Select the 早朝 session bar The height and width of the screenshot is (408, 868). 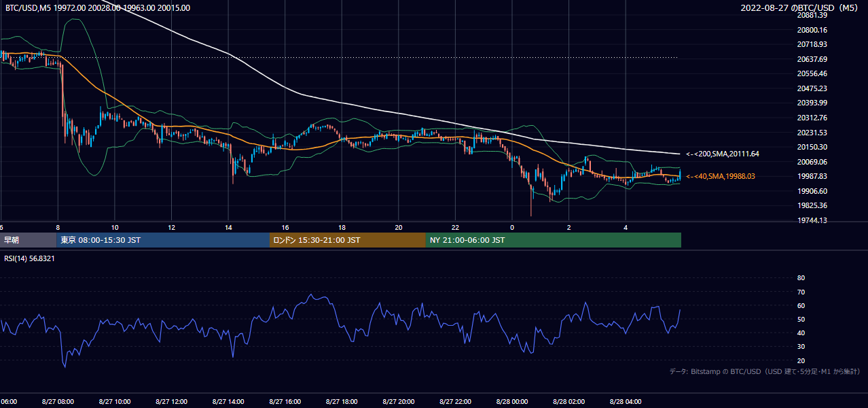coord(29,240)
